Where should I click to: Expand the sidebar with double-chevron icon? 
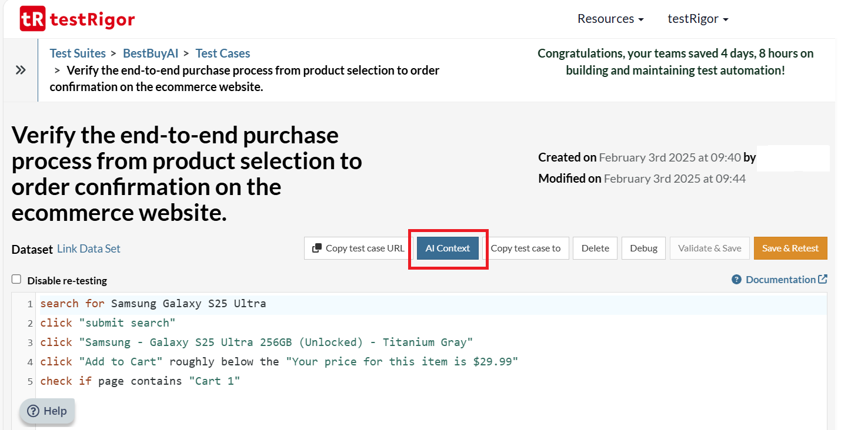pyautogui.click(x=21, y=70)
